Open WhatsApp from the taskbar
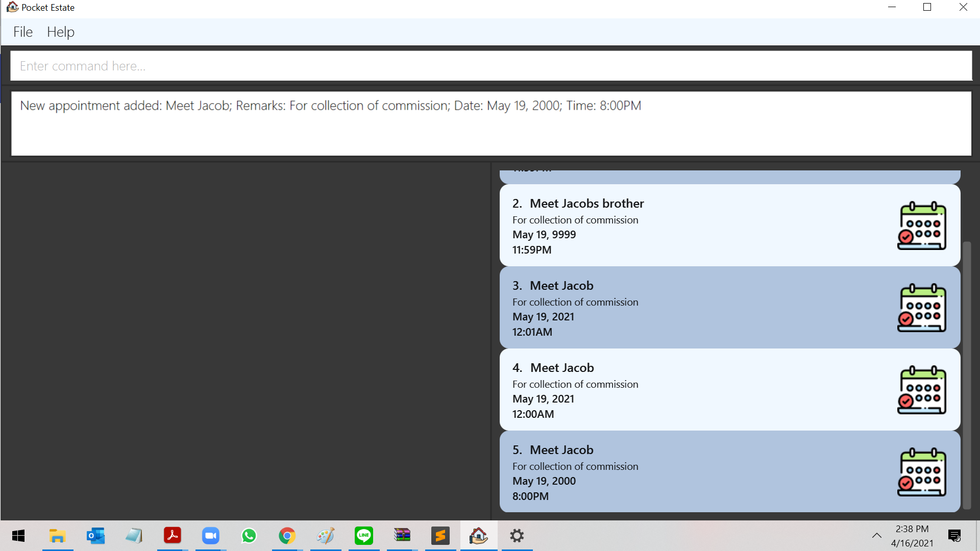Screen dimensions: 980x551 tap(249, 536)
